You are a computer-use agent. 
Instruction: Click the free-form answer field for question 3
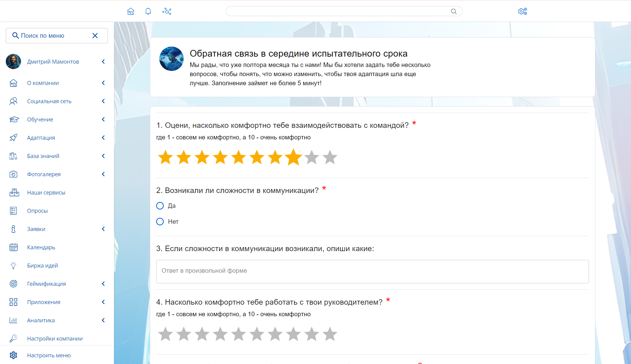coord(372,271)
